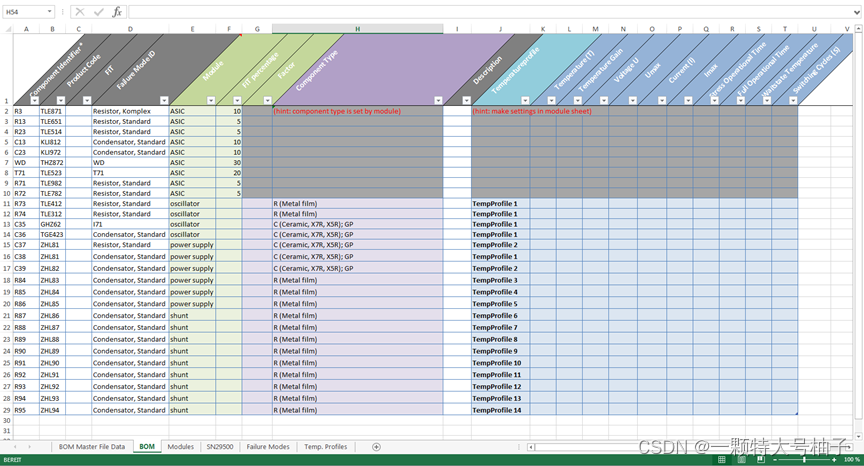Open the Temp. Profiles sheet tab
864x466 pixels.
(x=326, y=447)
